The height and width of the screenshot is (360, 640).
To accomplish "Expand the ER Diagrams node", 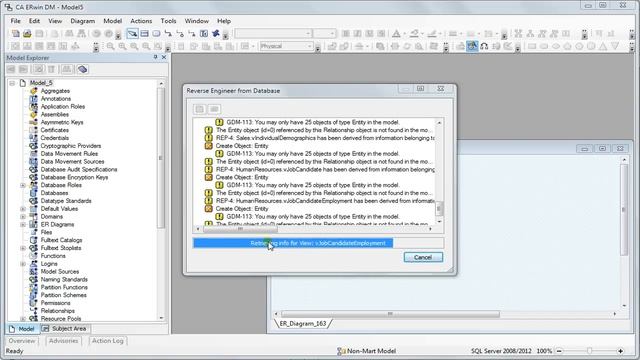I will [23, 224].
